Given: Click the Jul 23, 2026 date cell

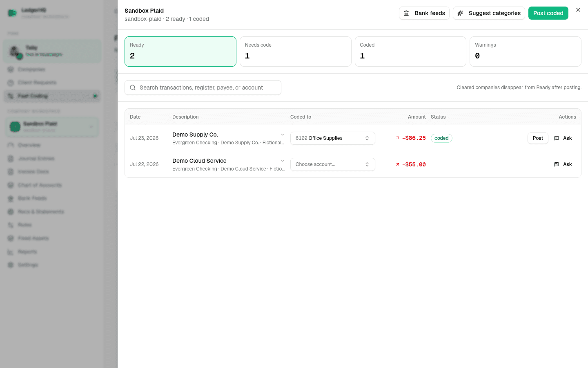Looking at the screenshot, I should [144, 138].
